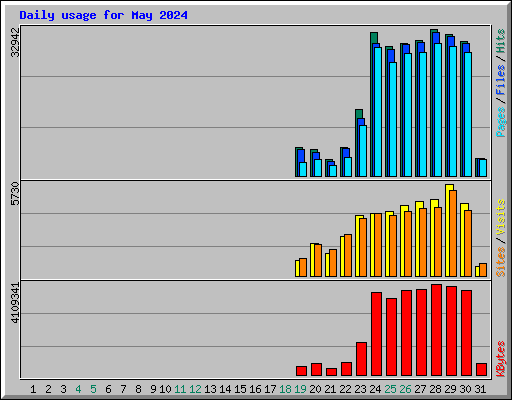Click the day 28 red KBytes bar
512x400 pixels.
coord(436,330)
